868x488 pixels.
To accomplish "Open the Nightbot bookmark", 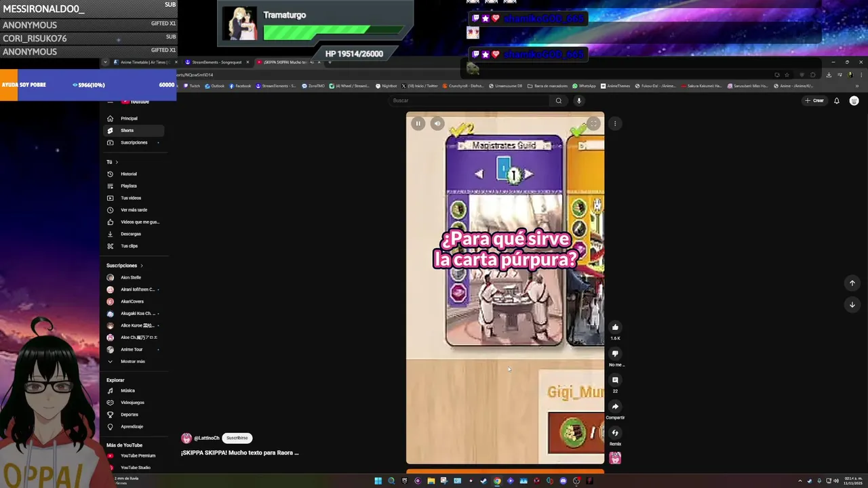I will click(387, 86).
